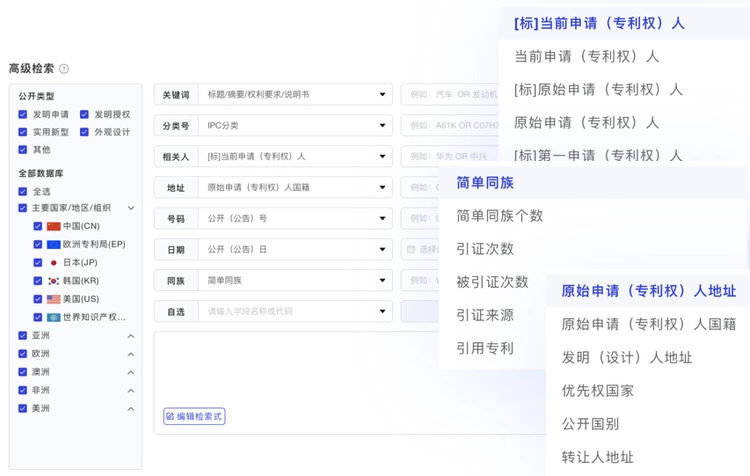This screenshot has height=476, width=750.
Task: Click the help icon beside 高级检索
Action: click(x=64, y=69)
